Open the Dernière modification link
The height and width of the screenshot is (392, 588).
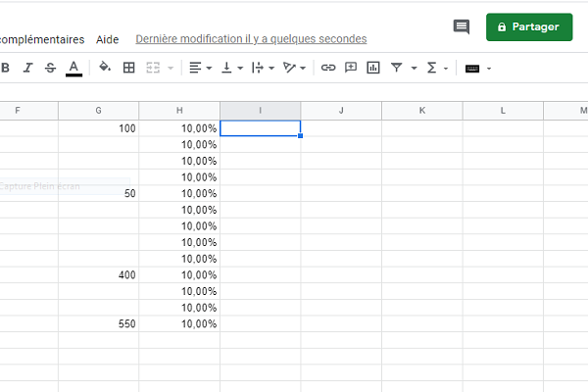pos(251,39)
